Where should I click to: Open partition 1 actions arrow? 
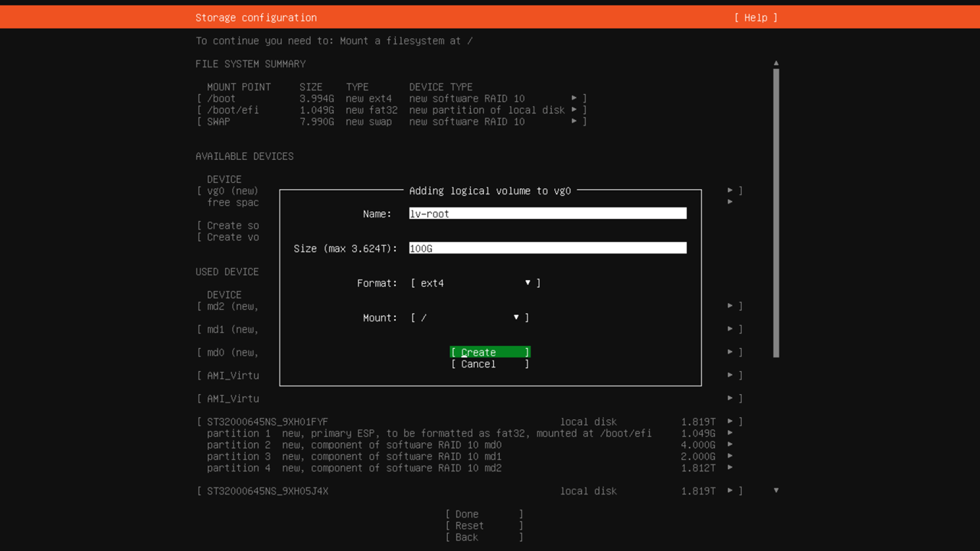(730, 433)
